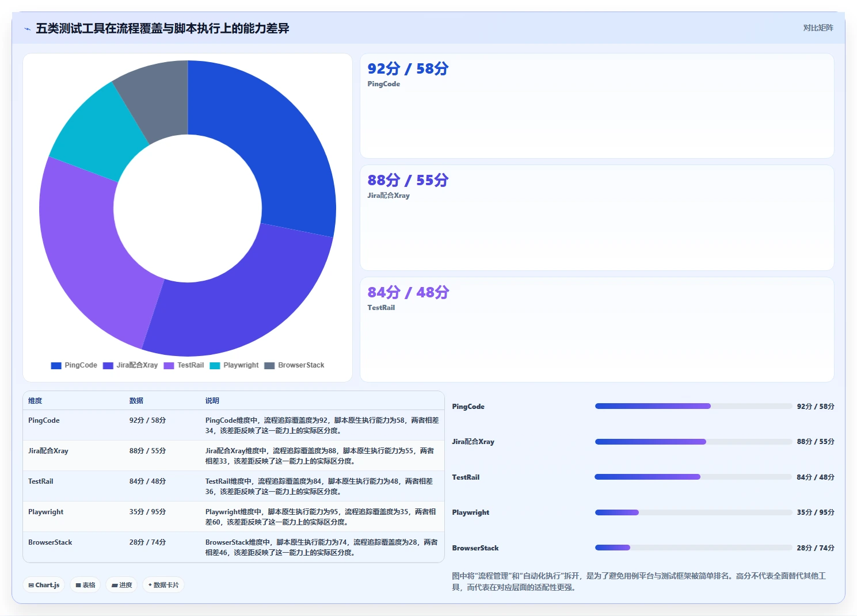Click table value 35分 / 95分
Screen dimensions: 857x616
coord(147,512)
